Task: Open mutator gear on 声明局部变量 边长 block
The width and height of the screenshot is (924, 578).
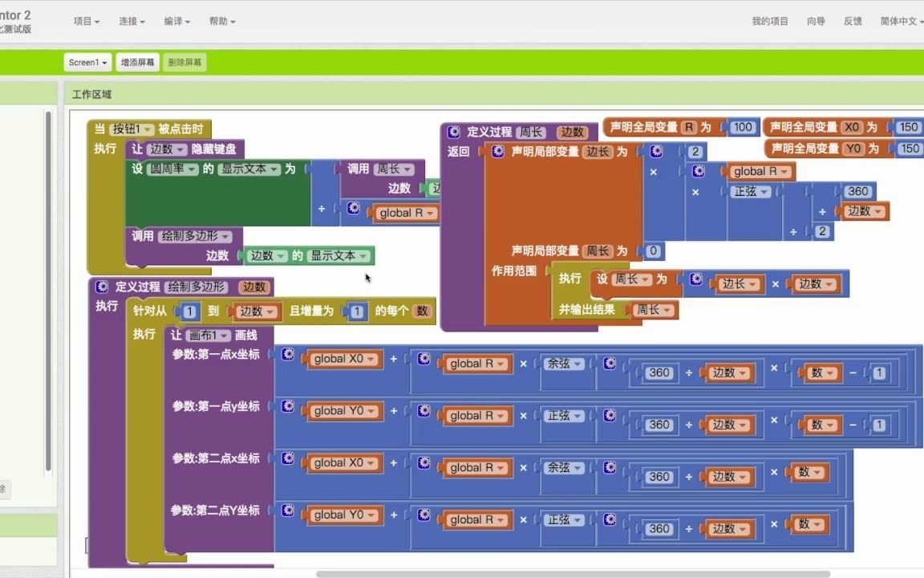Action: click(497, 151)
